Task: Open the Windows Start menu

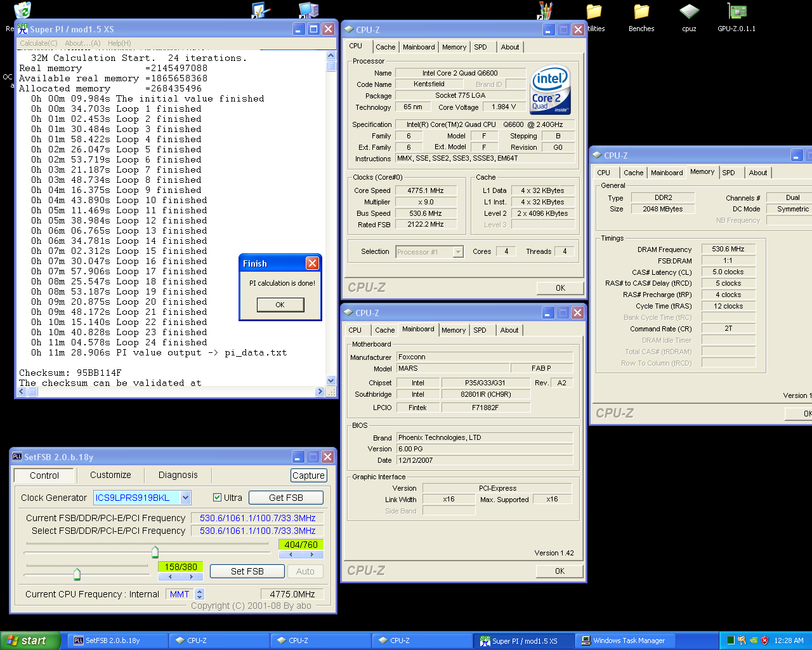Action: (30, 640)
